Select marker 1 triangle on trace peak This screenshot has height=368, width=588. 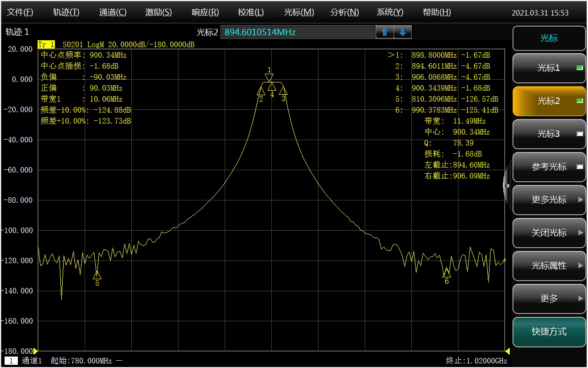pos(270,77)
